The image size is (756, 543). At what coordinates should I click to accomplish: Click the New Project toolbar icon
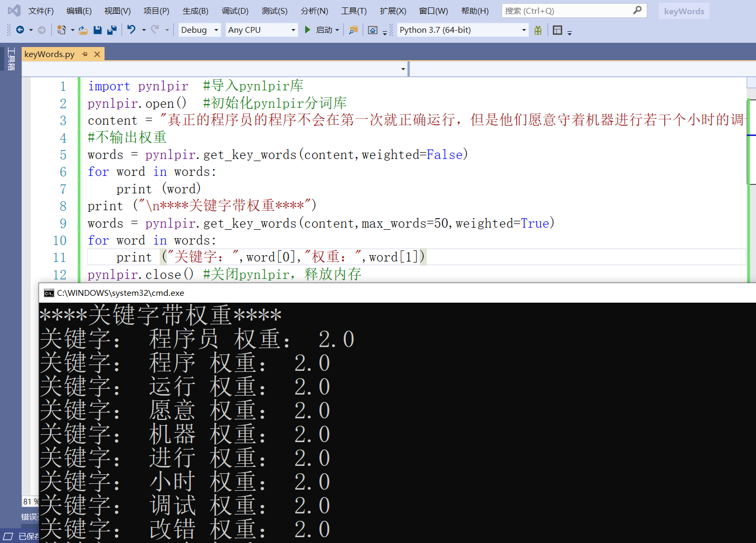tap(62, 30)
